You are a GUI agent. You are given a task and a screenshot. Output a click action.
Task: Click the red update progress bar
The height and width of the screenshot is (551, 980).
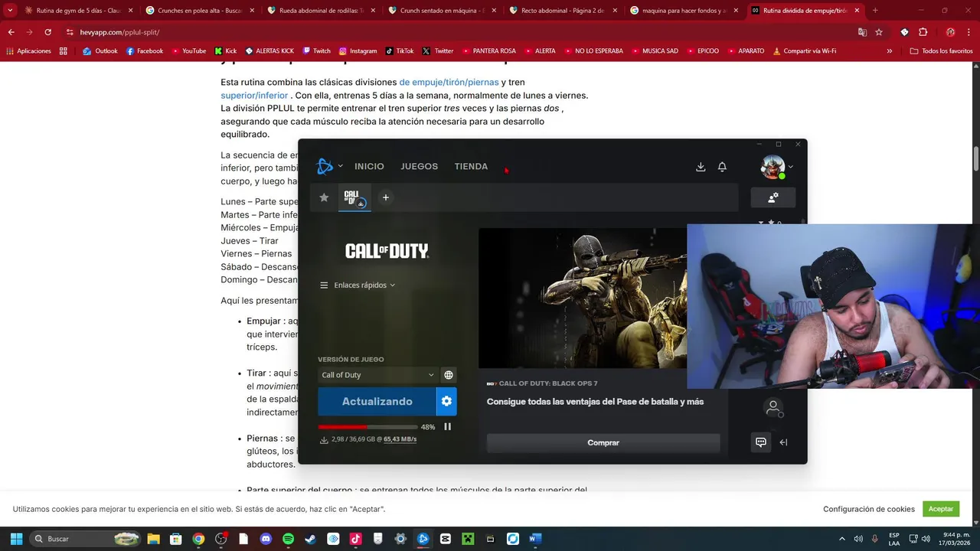[x=367, y=427]
